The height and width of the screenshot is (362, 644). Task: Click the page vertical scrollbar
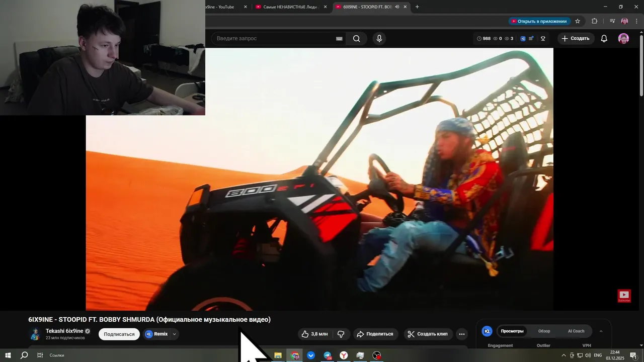641,65
